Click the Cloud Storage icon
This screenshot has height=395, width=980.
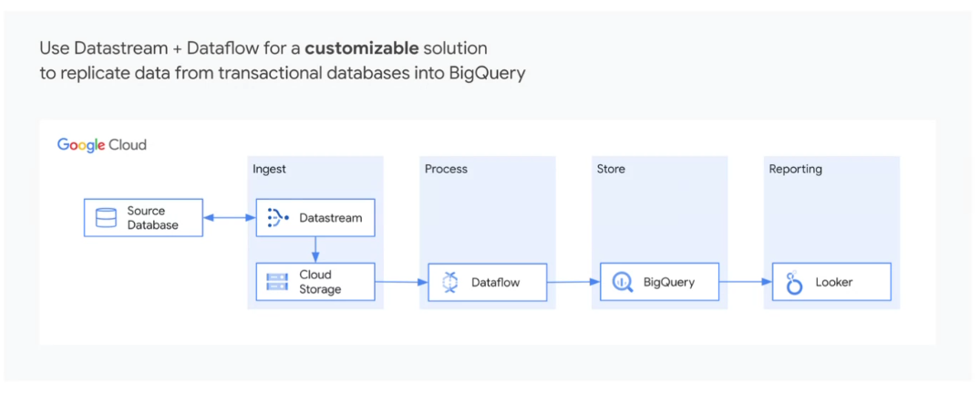point(277,282)
